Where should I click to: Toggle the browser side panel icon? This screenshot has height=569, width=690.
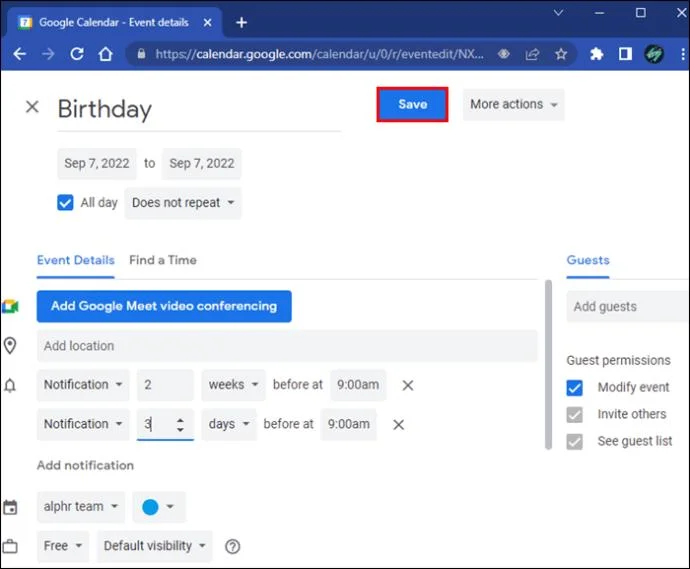(625, 54)
